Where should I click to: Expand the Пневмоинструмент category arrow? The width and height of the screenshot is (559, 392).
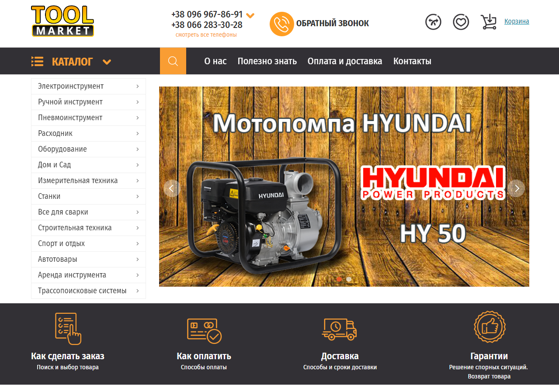tap(137, 118)
